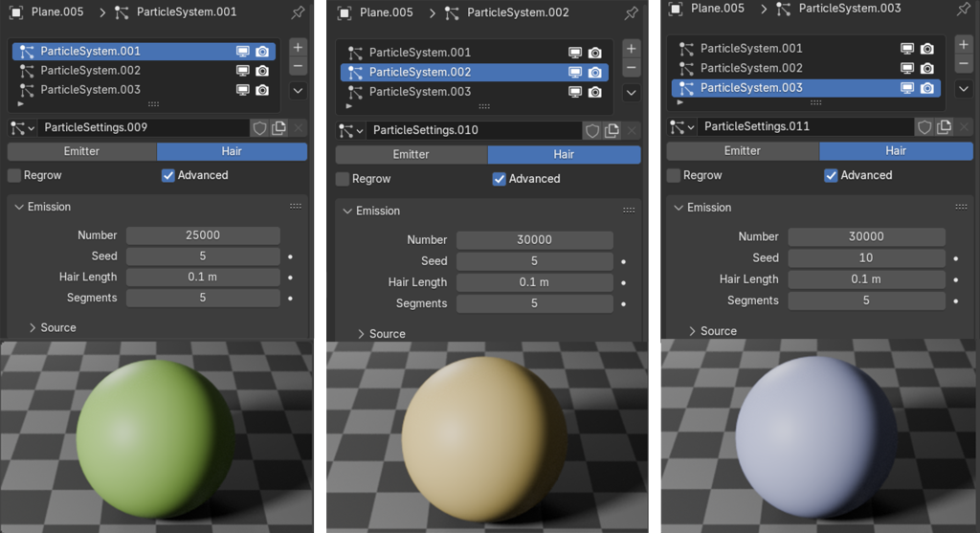Viewport: 980px width, 533px height.
Task: Collapse the Emission section in the ParticleSettings.010 panel
Action: 348,211
